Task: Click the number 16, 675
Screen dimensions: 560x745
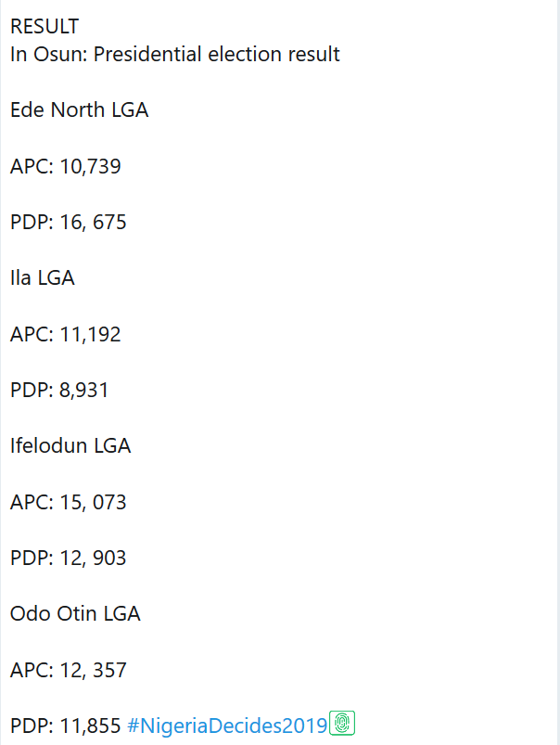Action: pos(94,223)
